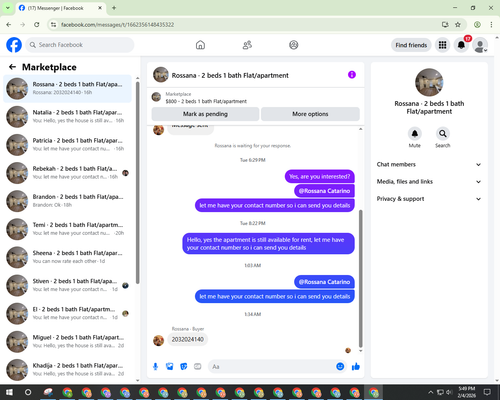Open the Menu grid icon
Viewport: 500px width, 400px height.
(x=442, y=45)
